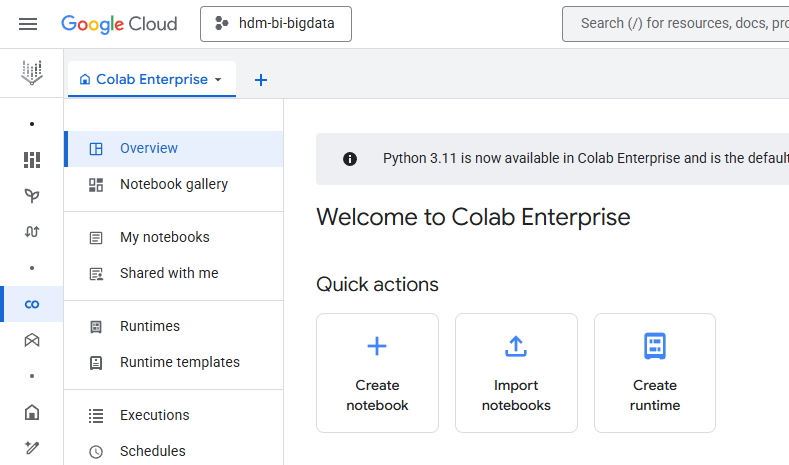Add a new tab with plus icon
The image size is (789, 465).
261,80
